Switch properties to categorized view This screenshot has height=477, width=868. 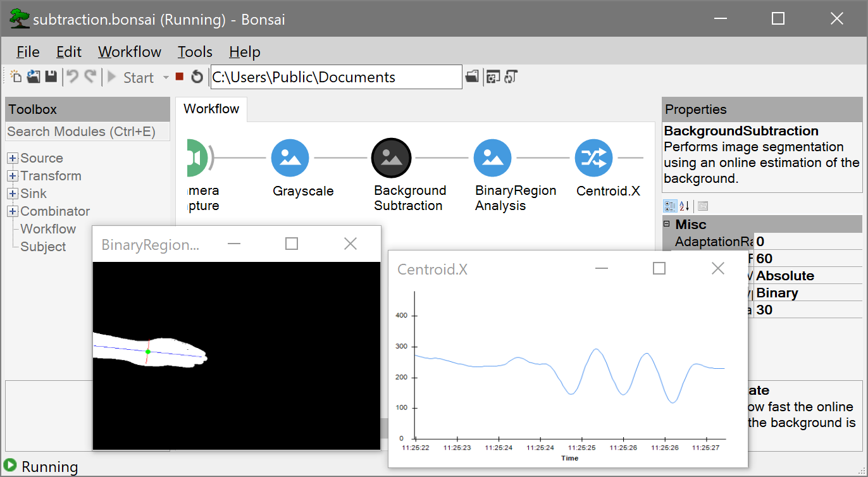tap(669, 206)
